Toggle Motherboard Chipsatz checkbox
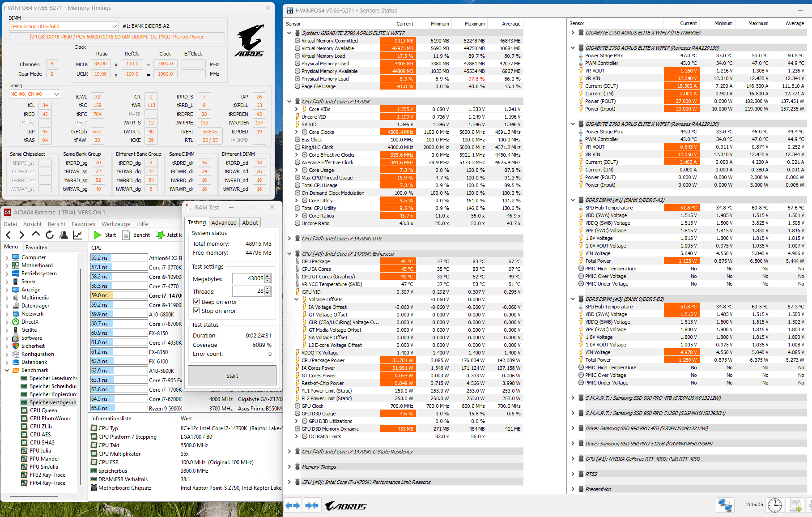The height and width of the screenshot is (517, 812). pyautogui.click(x=94, y=488)
